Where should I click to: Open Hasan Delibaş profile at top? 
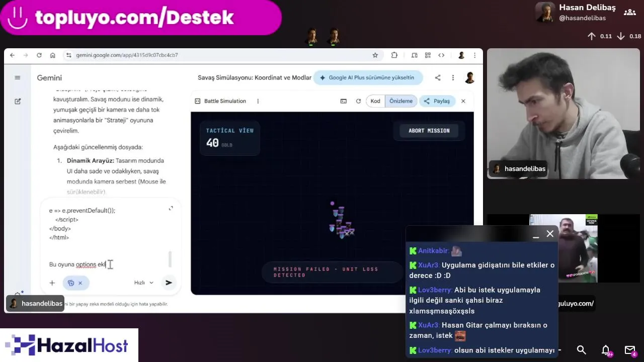pyautogui.click(x=575, y=12)
